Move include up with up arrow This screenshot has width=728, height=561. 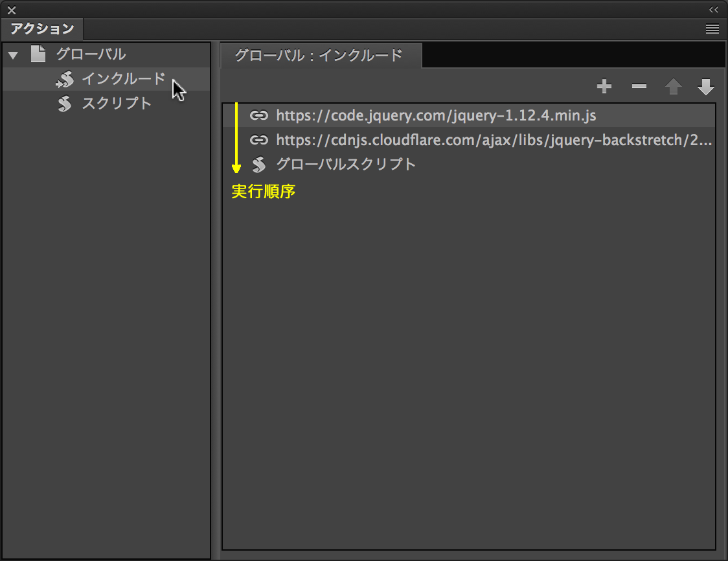pos(673,86)
